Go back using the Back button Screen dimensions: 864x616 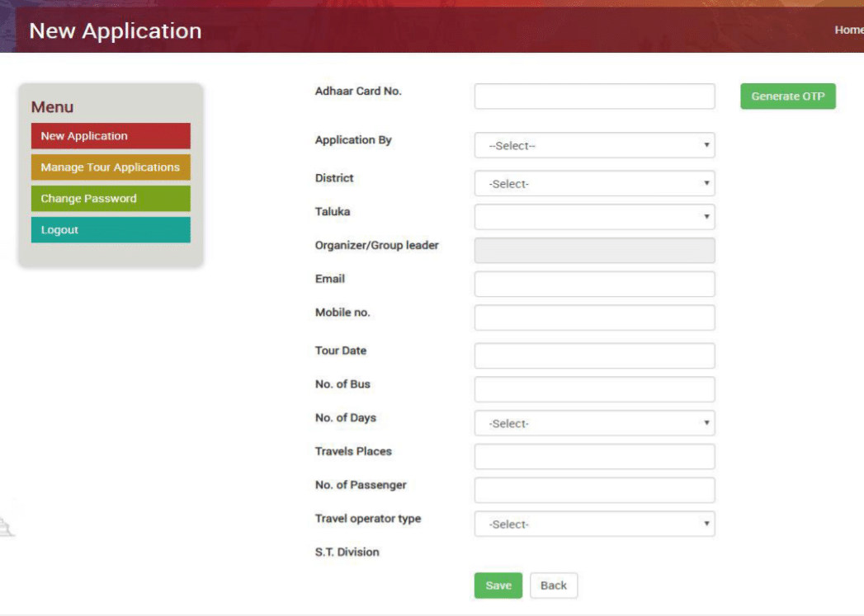tap(553, 585)
